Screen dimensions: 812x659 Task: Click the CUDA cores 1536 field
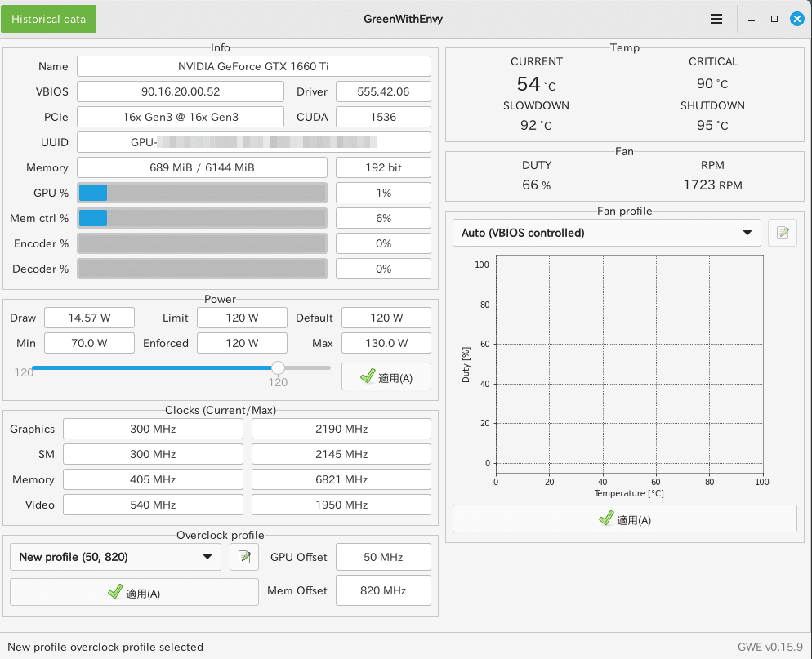(x=383, y=117)
